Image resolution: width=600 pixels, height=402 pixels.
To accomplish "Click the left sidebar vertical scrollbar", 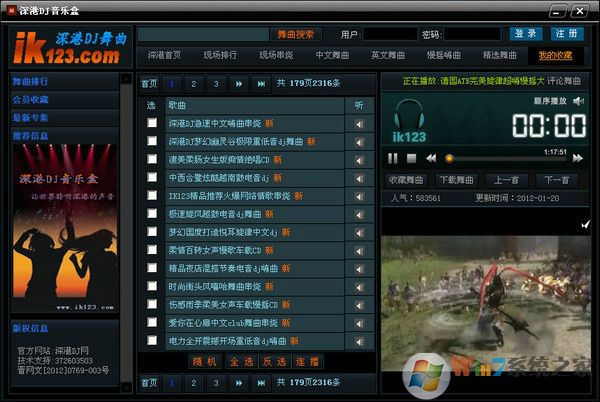I will (x=126, y=233).
